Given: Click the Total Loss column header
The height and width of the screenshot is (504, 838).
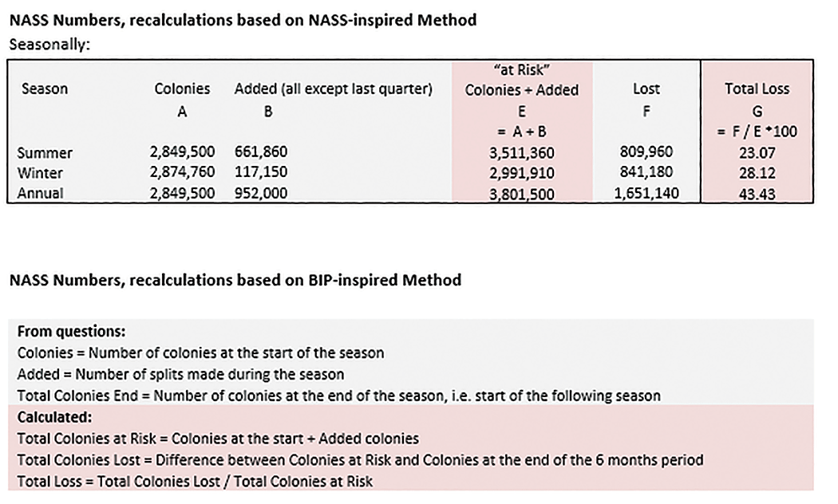Looking at the screenshot, I should [757, 89].
